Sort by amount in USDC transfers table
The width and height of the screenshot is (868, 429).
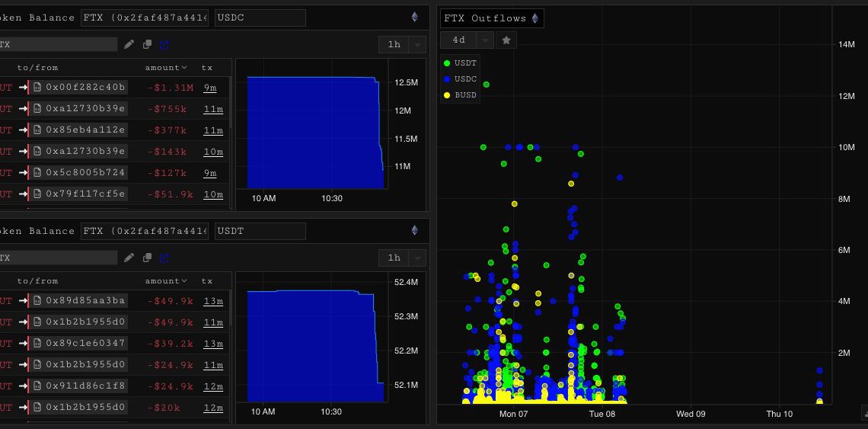(x=166, y=68)
